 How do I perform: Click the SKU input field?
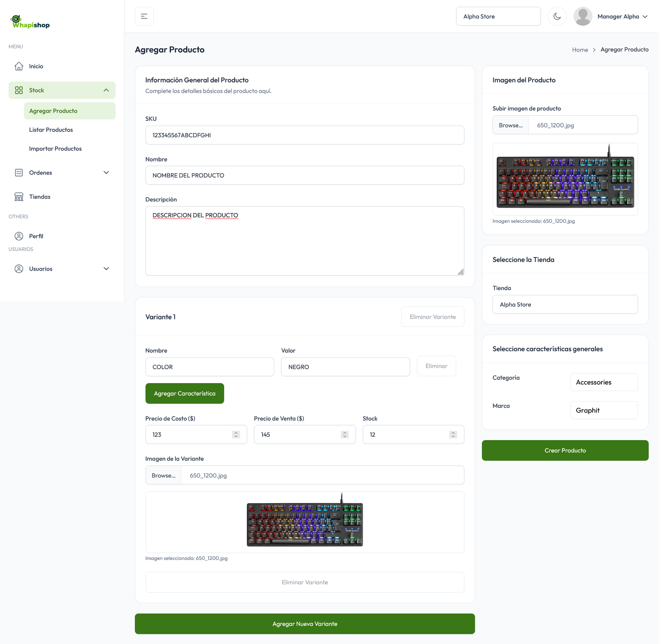click(x=305, y=135)
